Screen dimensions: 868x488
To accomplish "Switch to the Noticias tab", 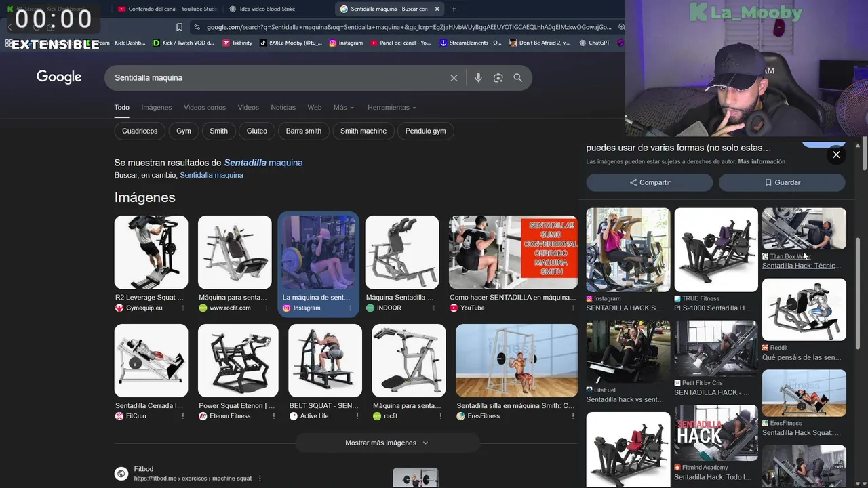I will (283, 108).
